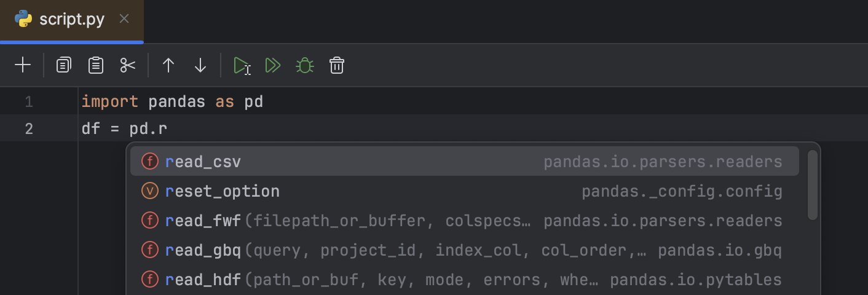Move cell down with arrow icon
This screenshot has width=868, height=295.
200,65
